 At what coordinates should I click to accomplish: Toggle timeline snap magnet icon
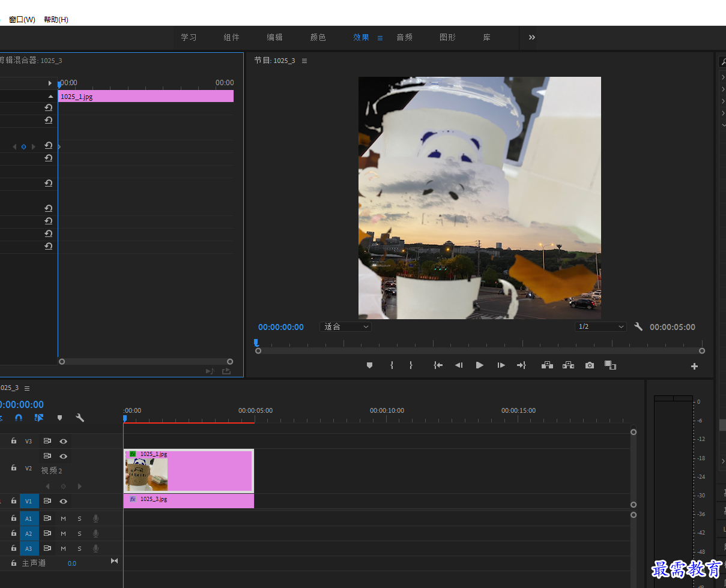coord(19,418)
